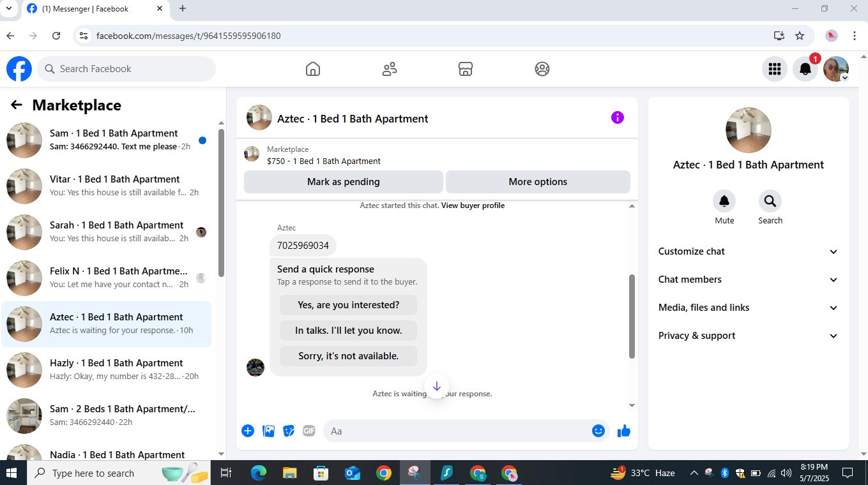
Task: Choose a GIF icon
Action: coord(309,431)
